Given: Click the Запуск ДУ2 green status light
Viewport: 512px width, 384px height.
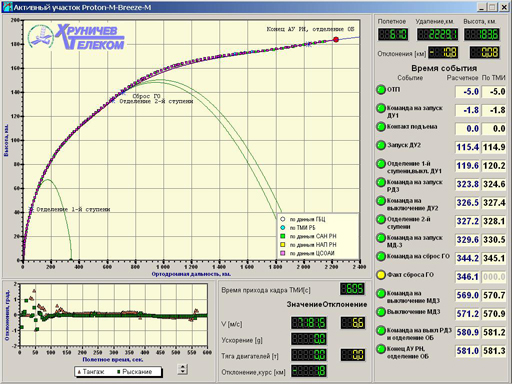Looking at the screenshot, I should click(381, 145).
